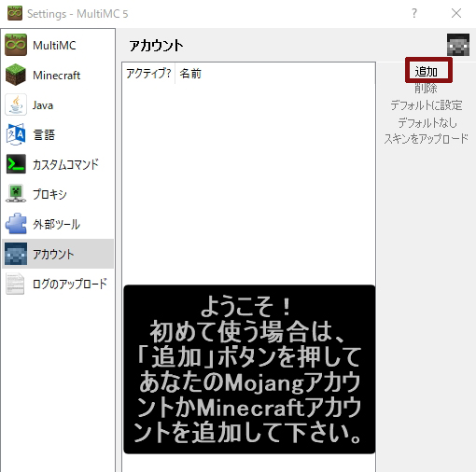The height and width of the screenshot is (472, 476).
Task: Click the 名前 column header
Action: coord(190,74)
